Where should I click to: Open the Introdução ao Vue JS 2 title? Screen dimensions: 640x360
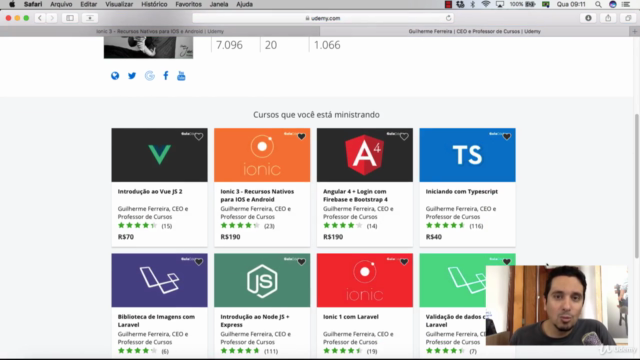click(x=150, y=191)
